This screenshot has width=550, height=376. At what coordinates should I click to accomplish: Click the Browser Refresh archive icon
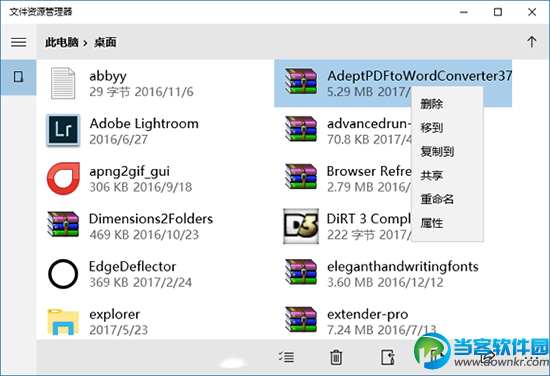301,177
